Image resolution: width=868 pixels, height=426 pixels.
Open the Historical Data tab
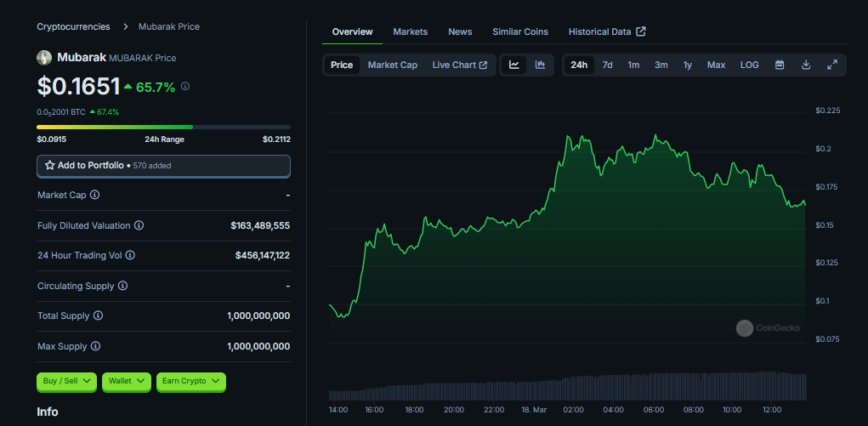[x=607, y=31]
